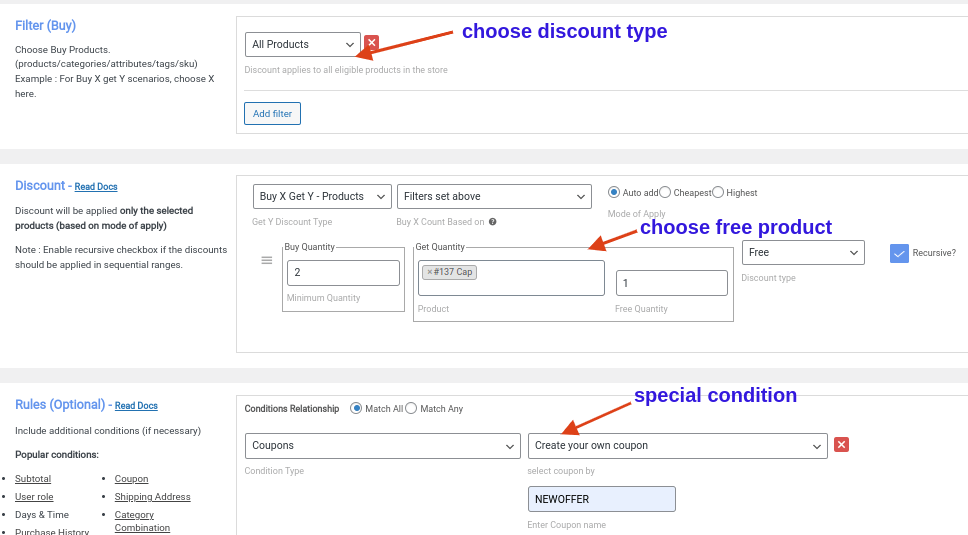Grab the discount range drag handle

tap(267, 260)
